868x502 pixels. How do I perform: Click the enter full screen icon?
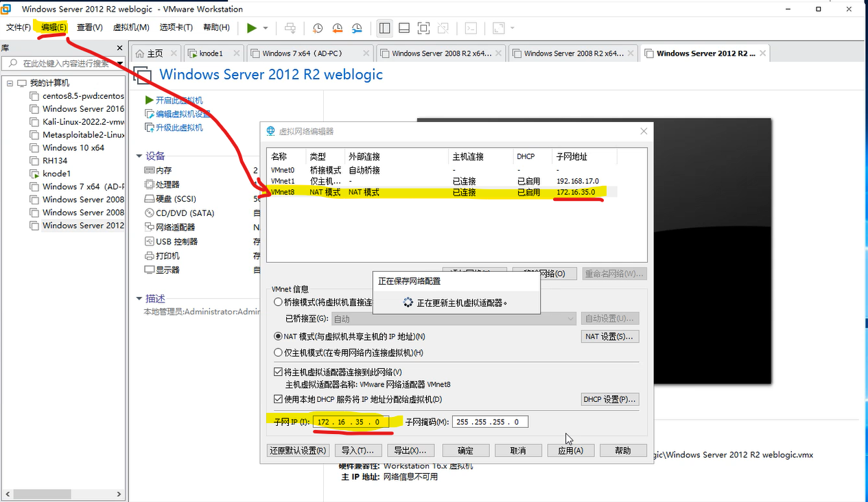[424, 28]
